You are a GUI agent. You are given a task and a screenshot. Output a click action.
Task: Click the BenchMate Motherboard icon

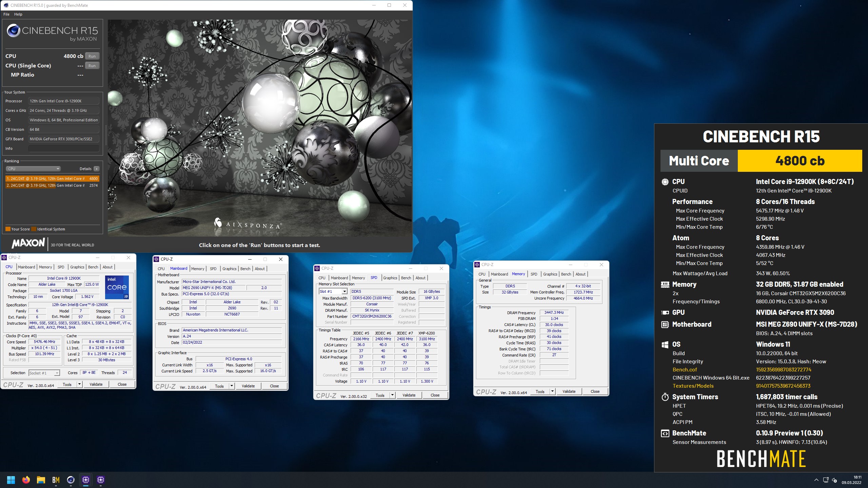tap(665, 324)
